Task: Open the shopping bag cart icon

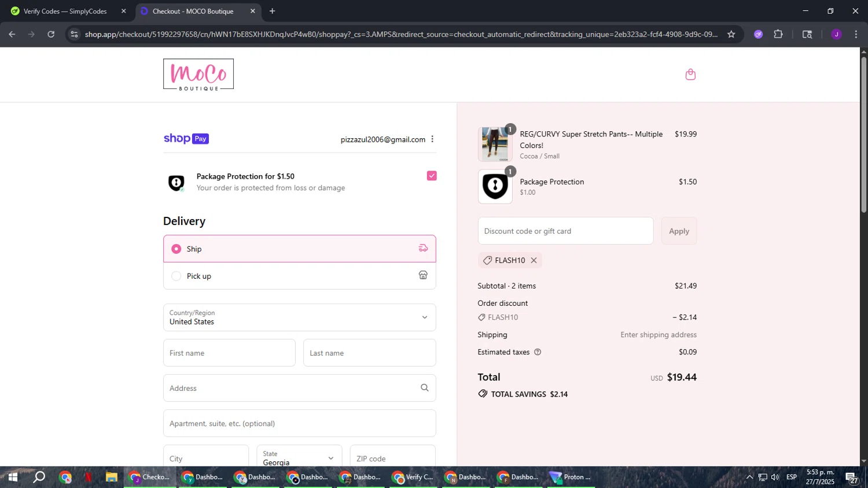Action: point(690,75)
